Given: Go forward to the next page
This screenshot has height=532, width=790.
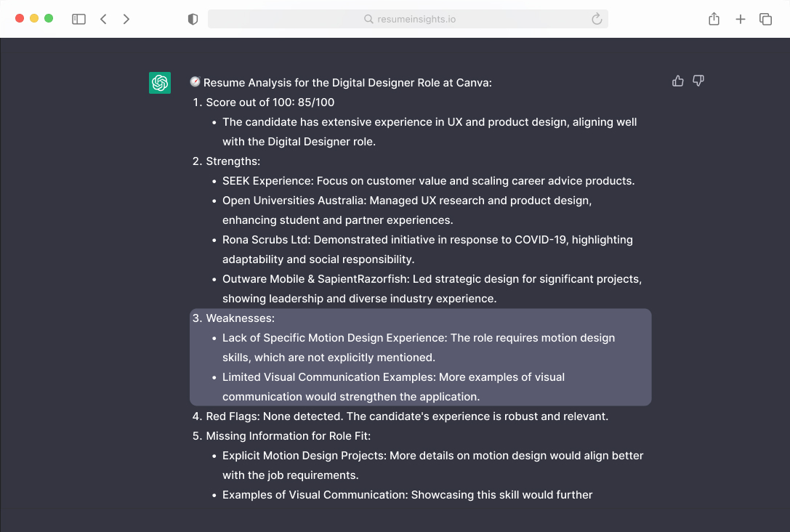Looking at the screenshot, I should 126,19.
